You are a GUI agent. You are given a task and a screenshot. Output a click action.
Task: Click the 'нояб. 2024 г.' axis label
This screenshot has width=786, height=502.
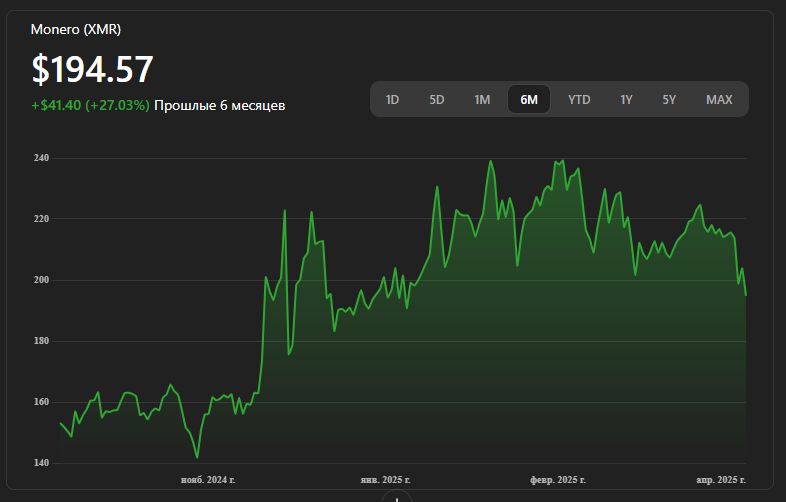[x=208, y=480]
